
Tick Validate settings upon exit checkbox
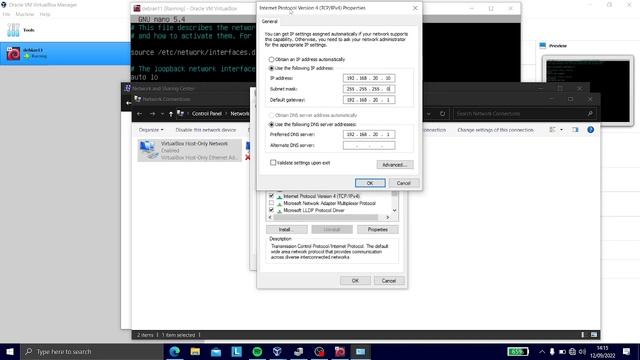click(x=273, y=162)
